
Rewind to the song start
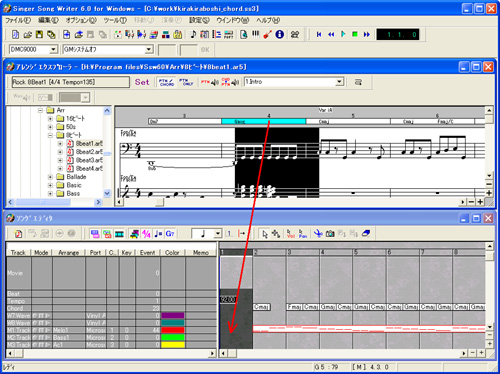pos(319,34)
